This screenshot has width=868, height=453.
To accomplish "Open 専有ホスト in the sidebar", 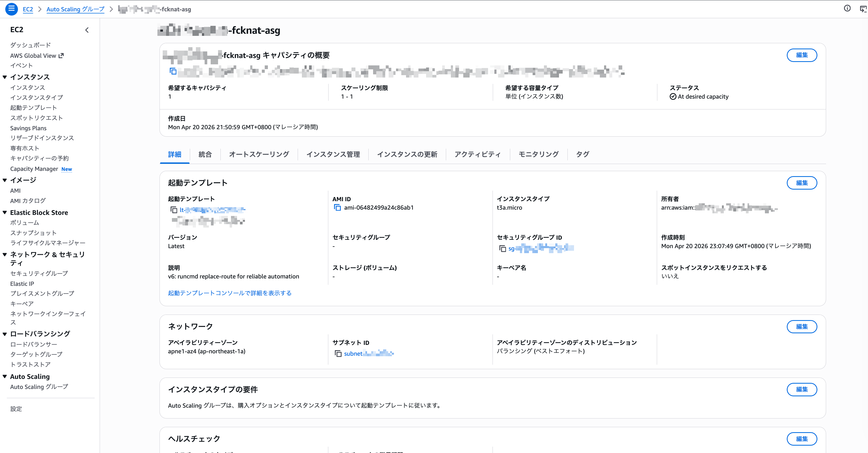I will tap(25, 148).
